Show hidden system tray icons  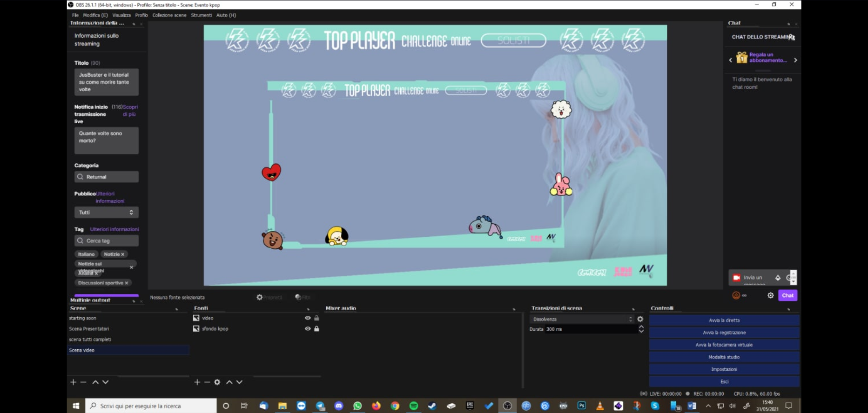tap(708, 406)
